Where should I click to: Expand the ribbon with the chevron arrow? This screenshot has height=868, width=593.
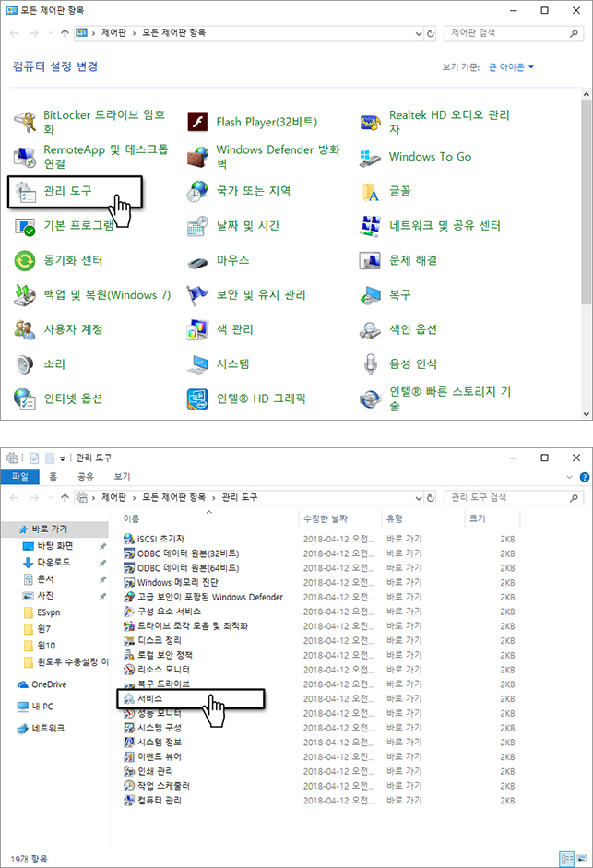(571, 477)
